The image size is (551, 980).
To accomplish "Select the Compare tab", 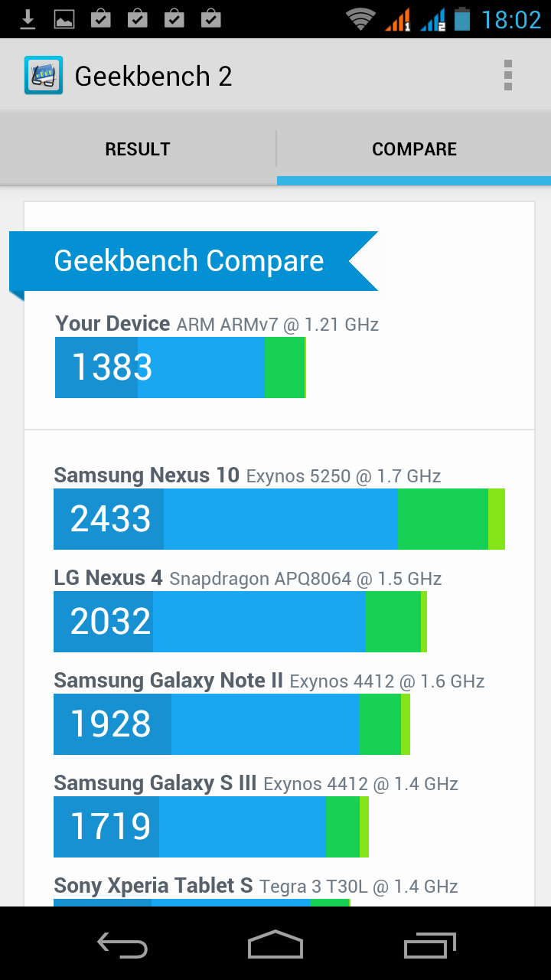I will [414, 149].
